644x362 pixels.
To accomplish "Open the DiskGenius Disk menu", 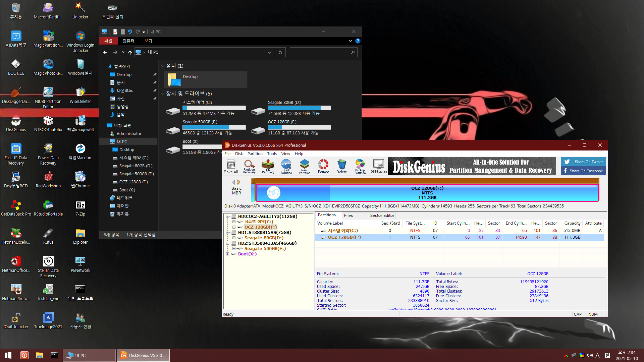I will (x=239, y=154).
